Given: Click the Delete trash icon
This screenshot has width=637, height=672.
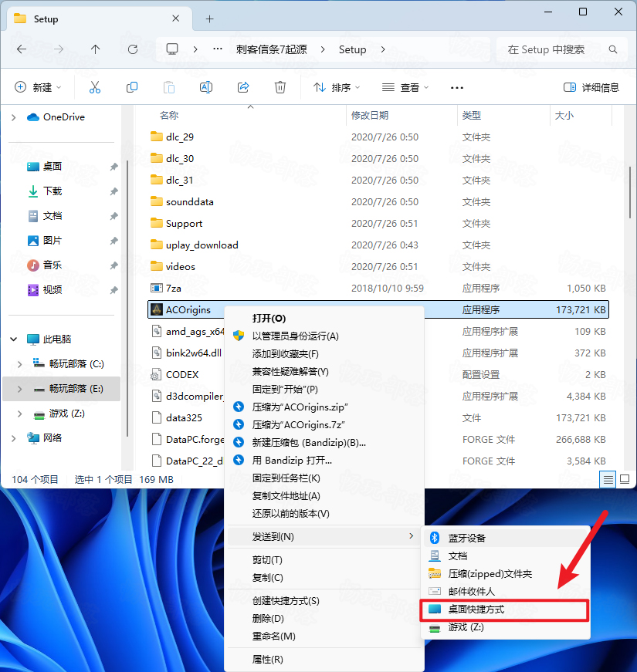Looking at the screenshot, I should tap(280, 87).
